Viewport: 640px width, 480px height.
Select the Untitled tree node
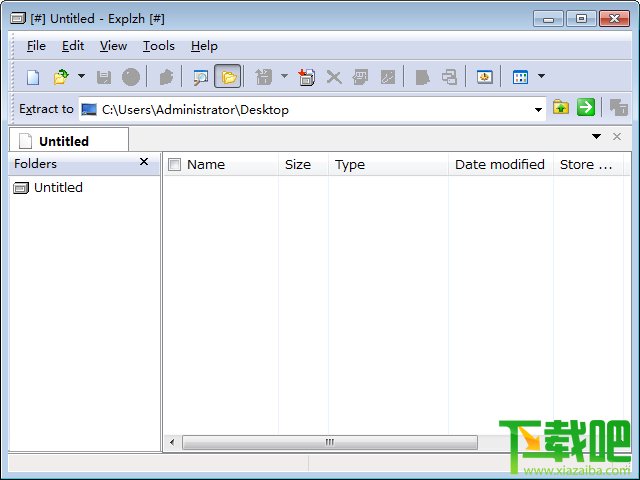tap(48, 188)
